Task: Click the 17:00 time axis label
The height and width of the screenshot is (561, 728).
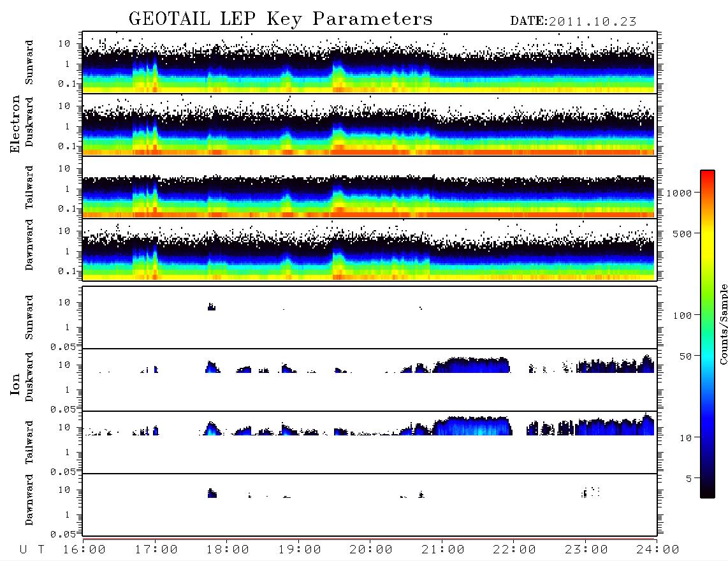Action: click(x=156, y=550)
